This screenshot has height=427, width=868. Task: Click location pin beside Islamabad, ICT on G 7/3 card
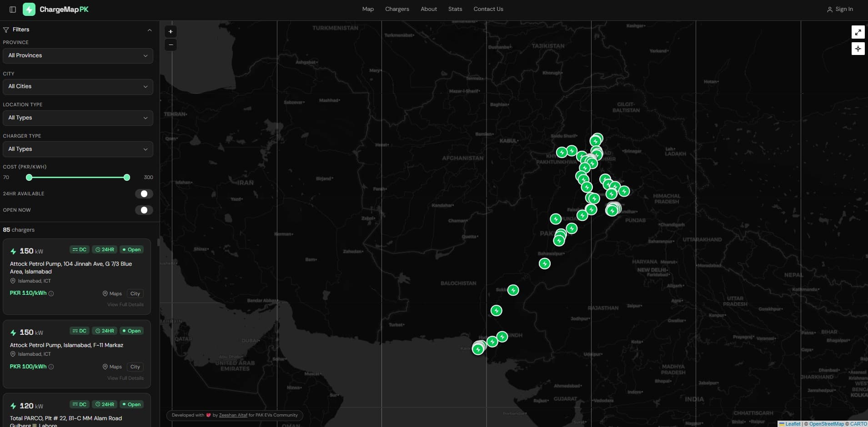click(x=13, y=281)
